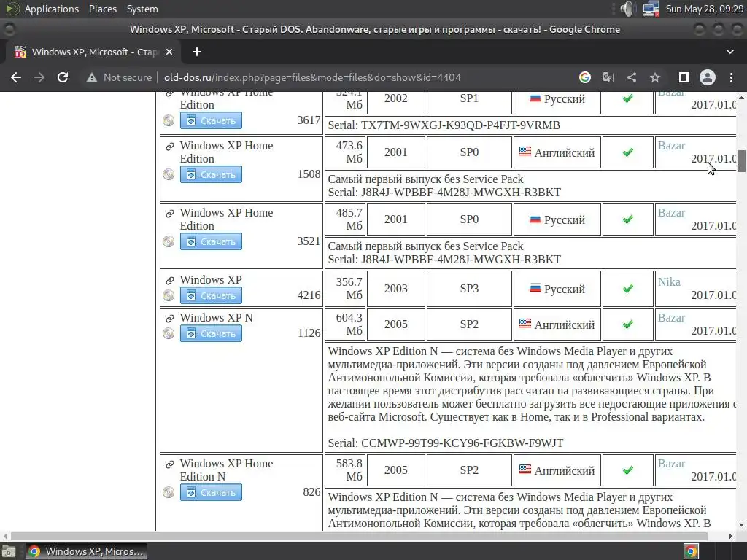The image size is (747, 560).
Task: Download the Home Edition with 3617 downloads
Action: 211,120
